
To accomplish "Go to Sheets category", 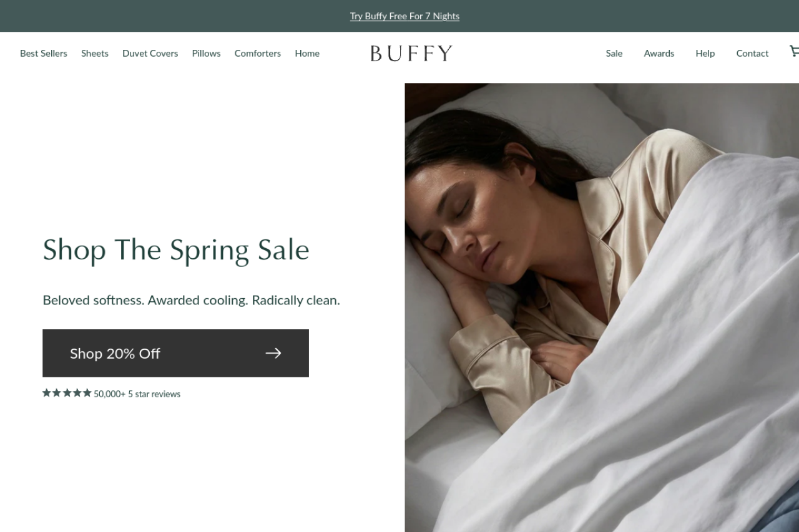I will (95, 54).
